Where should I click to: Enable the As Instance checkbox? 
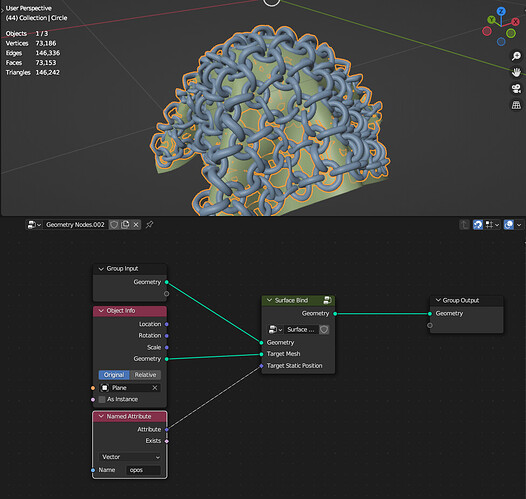[102, 399]
